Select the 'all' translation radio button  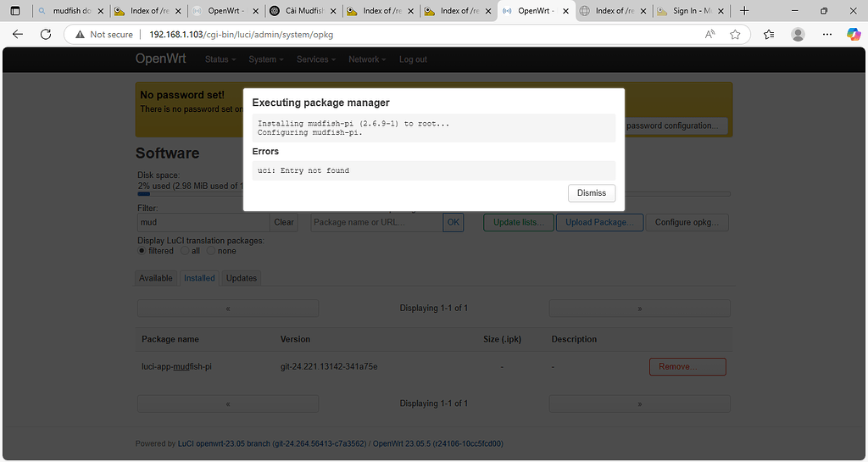tap(185, 251)
